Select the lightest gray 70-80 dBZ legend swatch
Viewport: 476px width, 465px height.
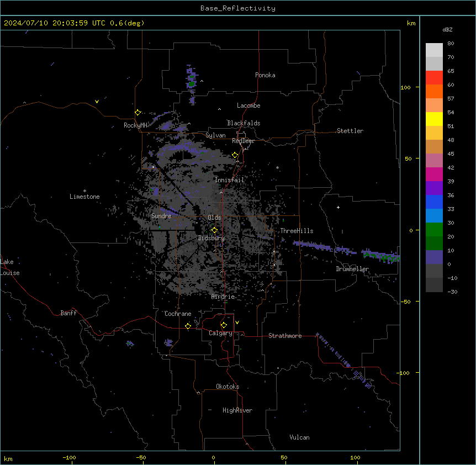434,50
